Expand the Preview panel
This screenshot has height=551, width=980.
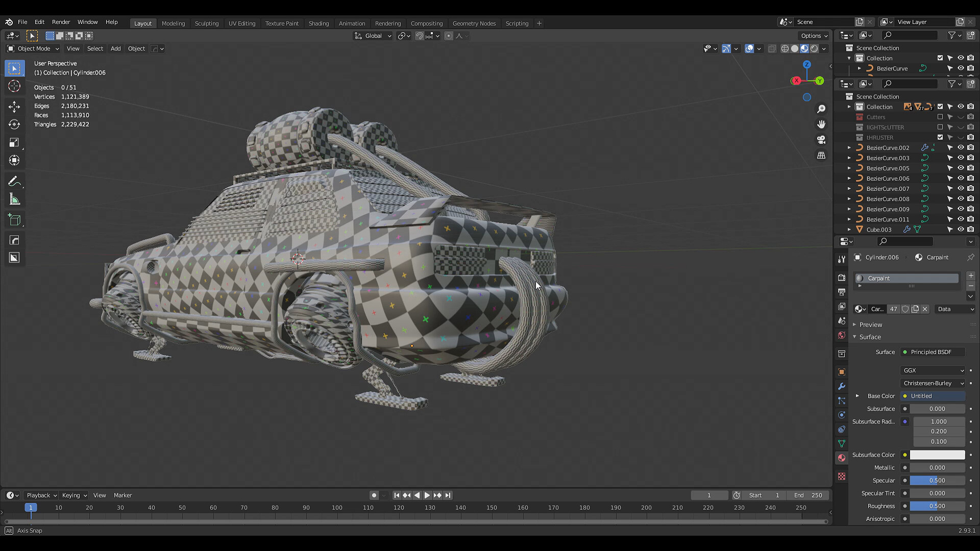tap(870, 324)
